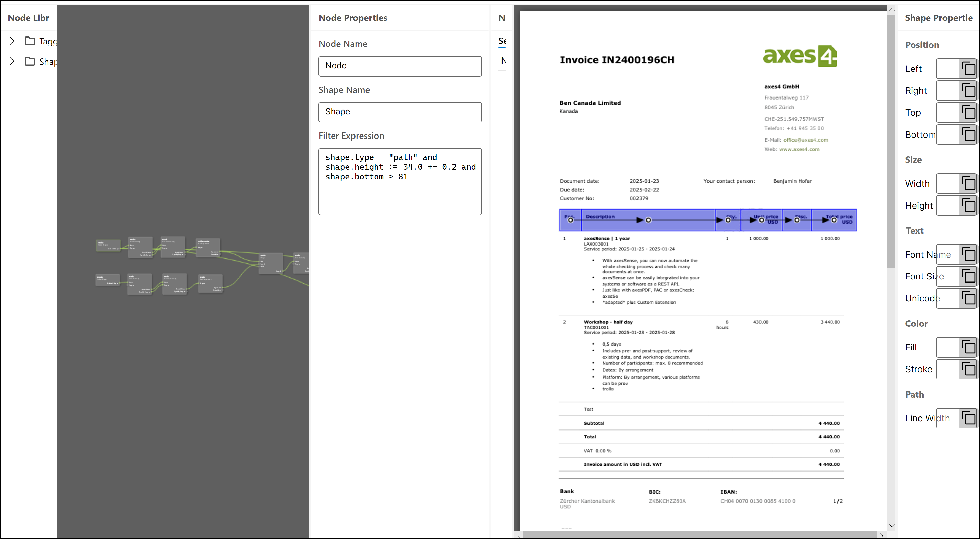Open the Shape Properties panel header
980x539 pixels.
(939, 18)
